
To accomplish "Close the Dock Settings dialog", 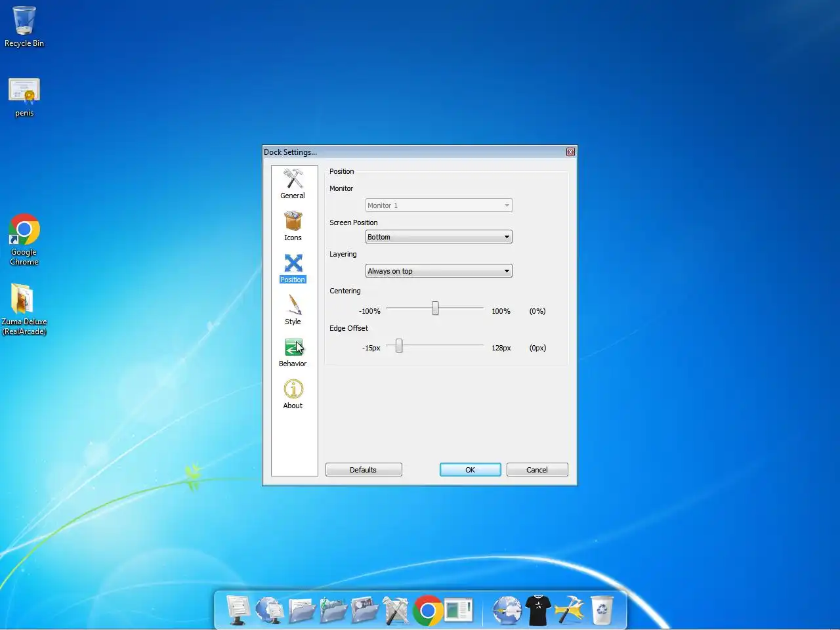I will [570, 152].
